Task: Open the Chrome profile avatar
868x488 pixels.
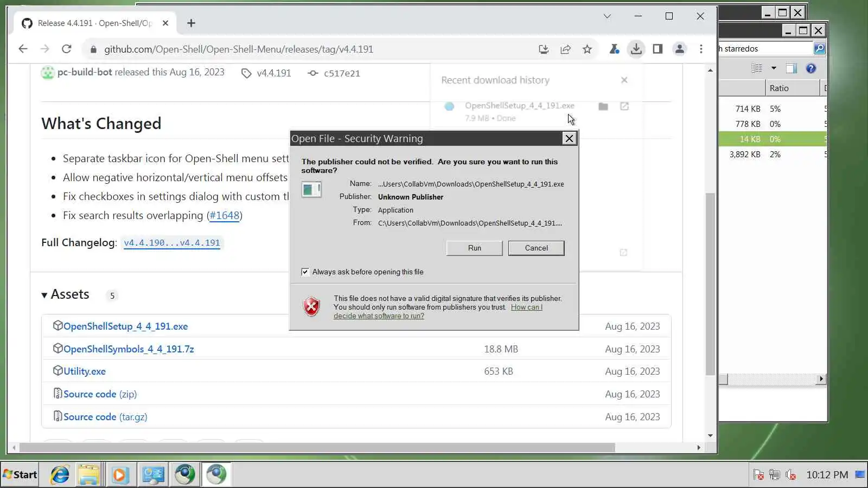Action: click(x=679, y=49)
